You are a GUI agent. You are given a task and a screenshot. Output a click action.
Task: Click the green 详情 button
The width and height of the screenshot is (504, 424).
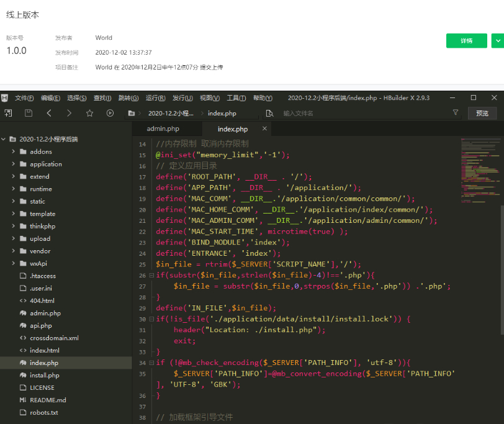466,41
